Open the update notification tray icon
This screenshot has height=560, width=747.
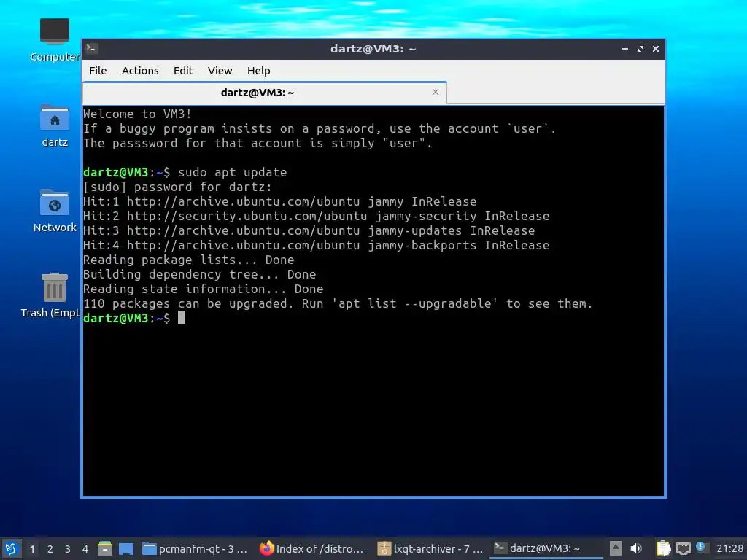tap(700, 547)
